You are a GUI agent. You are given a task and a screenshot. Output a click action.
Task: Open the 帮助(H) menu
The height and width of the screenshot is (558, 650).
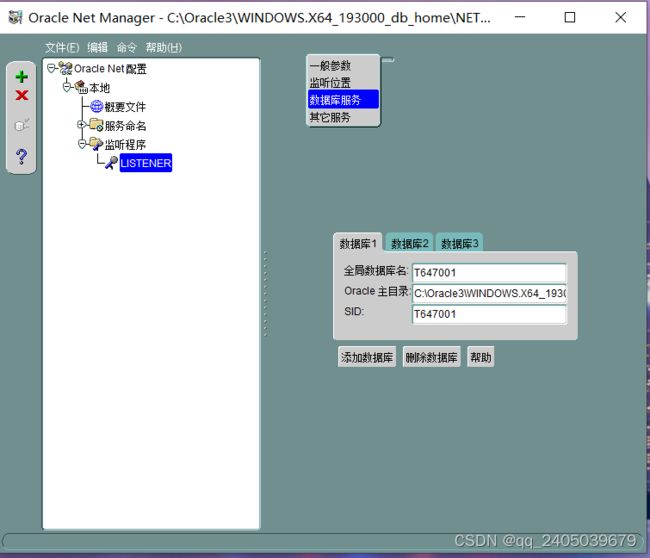point(163,48)
